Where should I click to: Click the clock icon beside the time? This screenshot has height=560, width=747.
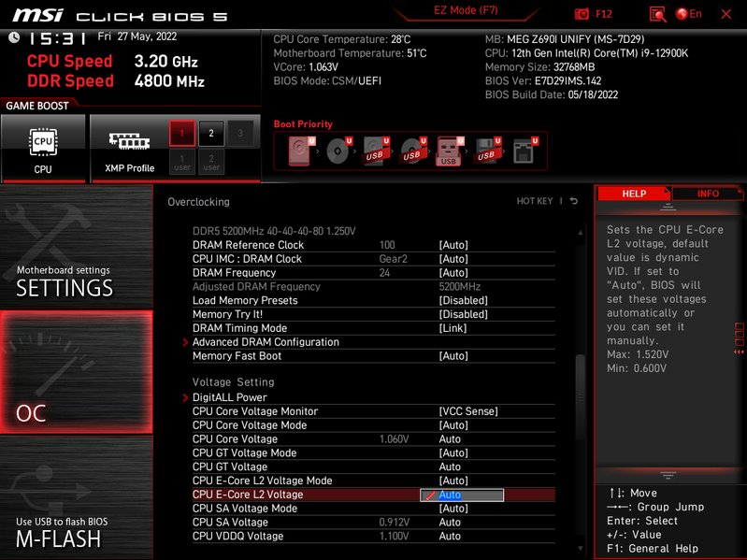click(14, 37)
